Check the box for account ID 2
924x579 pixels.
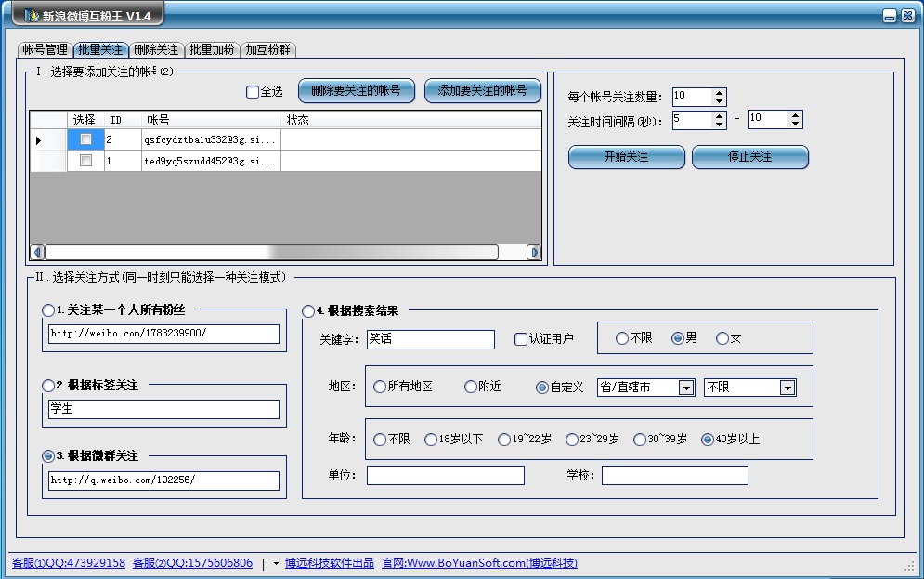86,139
